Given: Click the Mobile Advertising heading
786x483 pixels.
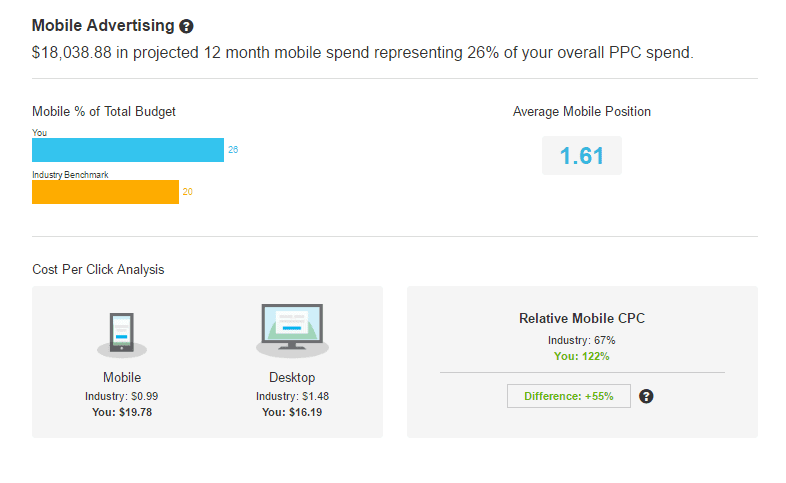Looking at the screenshot, I should 103,25.
